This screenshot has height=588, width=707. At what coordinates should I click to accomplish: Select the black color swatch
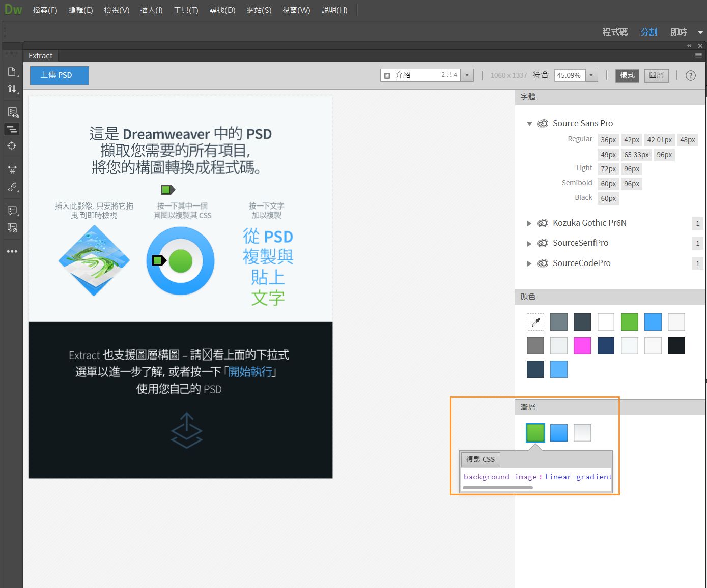[676, 346]
